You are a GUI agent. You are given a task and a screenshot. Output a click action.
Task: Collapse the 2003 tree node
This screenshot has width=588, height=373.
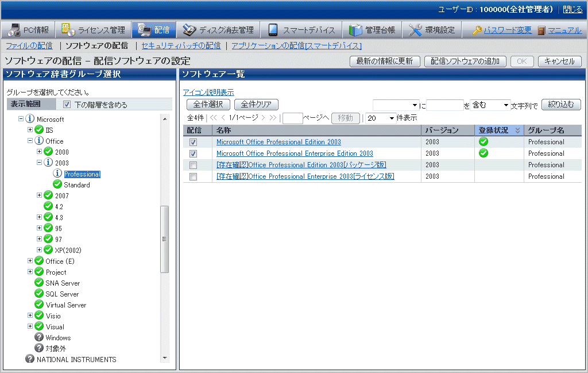pyautogui.click(x=40, y=163)
